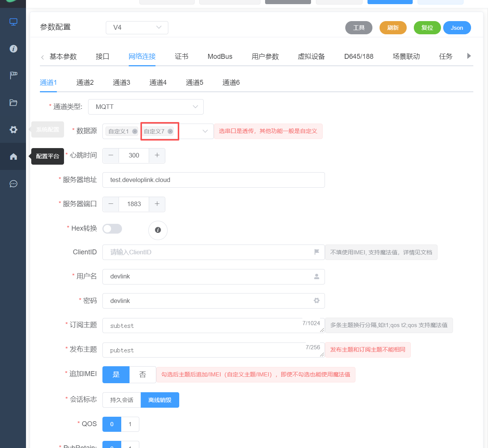Click the Json button
Screen dimensions: 488x448
pyautogui.click(x=457, y=28)
